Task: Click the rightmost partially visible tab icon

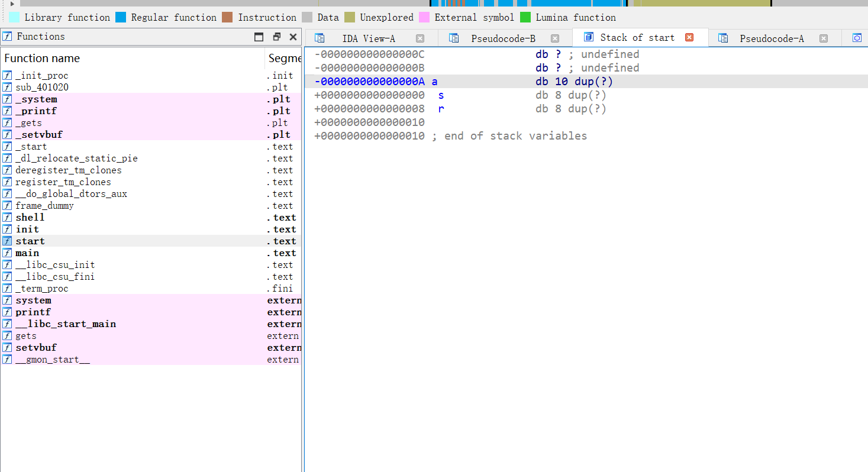Action: pos(857,38)
